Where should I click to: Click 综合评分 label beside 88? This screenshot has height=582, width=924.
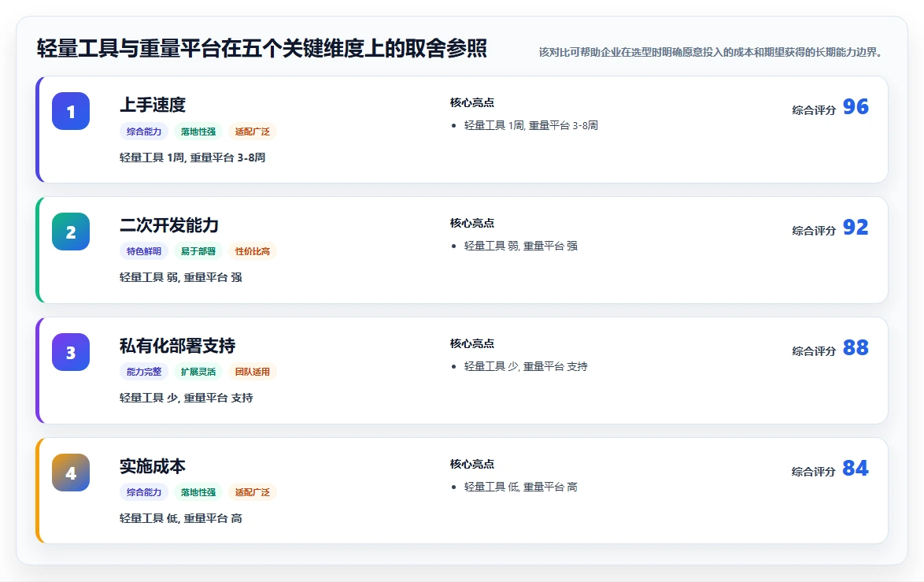814,351
